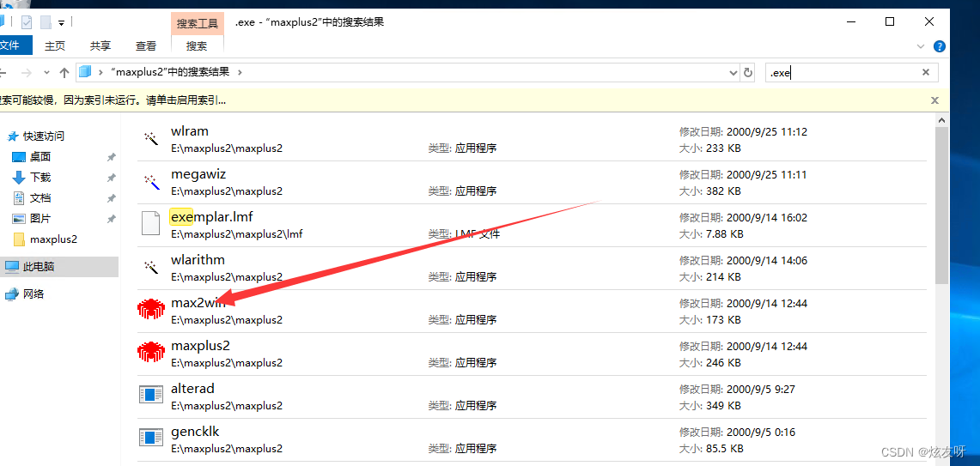Open Documents (文档) in sidebar
Viewport: 980px width, 466px height.
pyautogui.click(x=40, y=198)
